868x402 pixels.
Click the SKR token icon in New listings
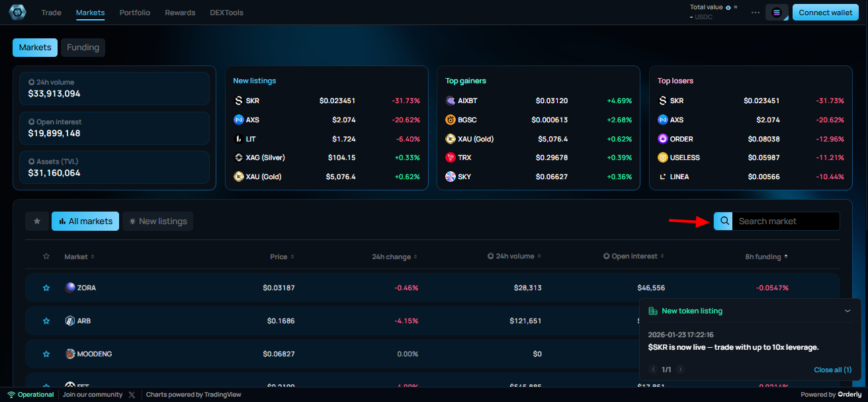click(x=239, y=101)
